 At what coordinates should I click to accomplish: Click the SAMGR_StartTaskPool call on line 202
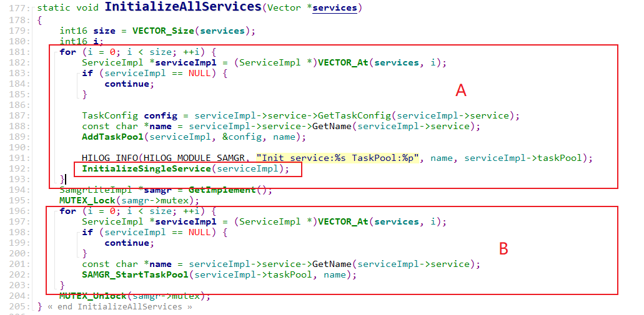pyautogui.click(x=135, y=275)
